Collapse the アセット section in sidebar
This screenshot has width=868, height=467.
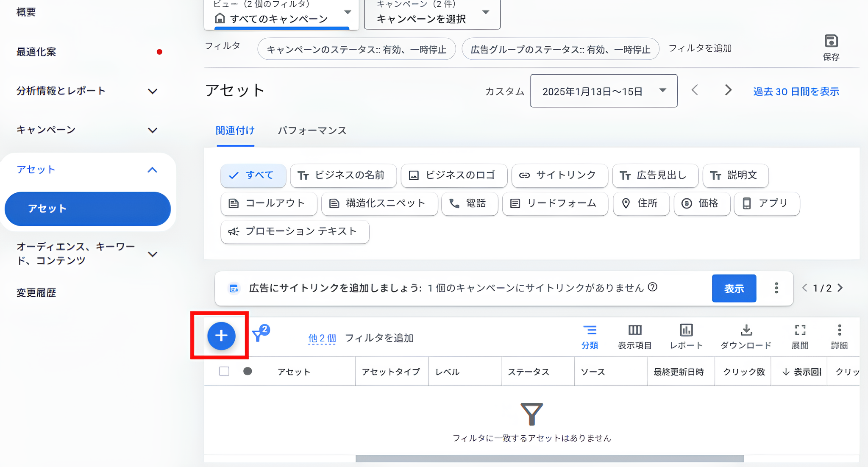153,170
